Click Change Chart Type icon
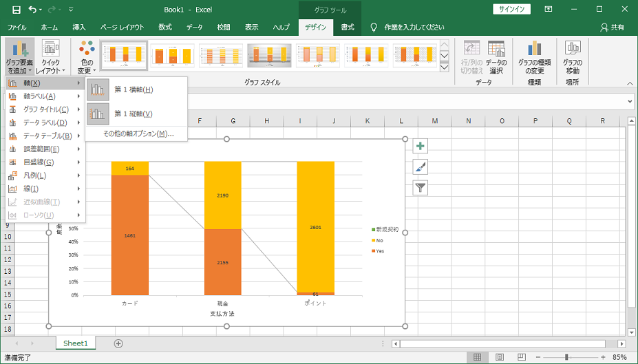 [x=534, y=54]
